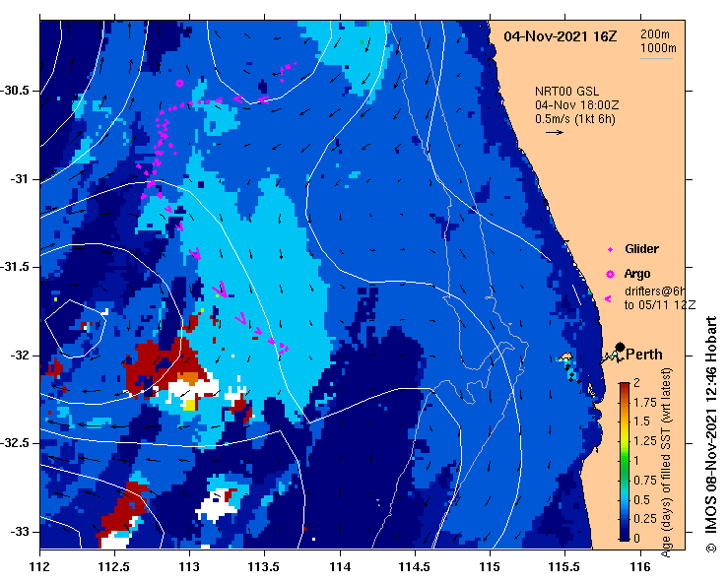Click the Perth city label

(644, 355)
